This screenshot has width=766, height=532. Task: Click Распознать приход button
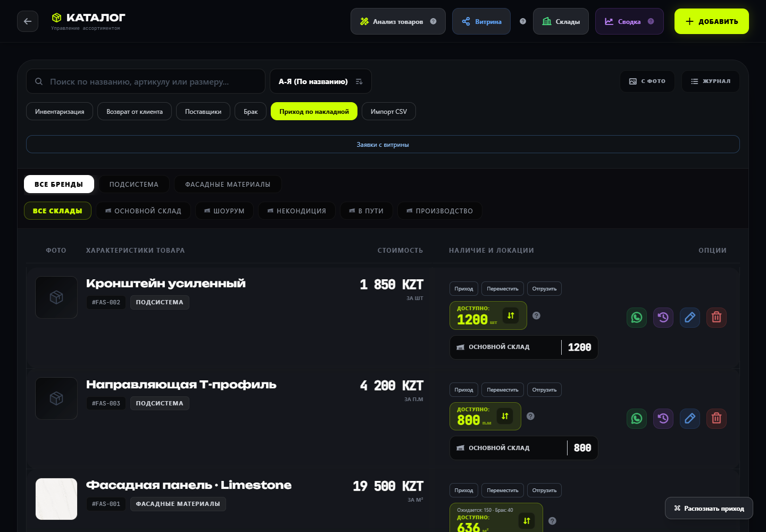(x=709, y=508)
